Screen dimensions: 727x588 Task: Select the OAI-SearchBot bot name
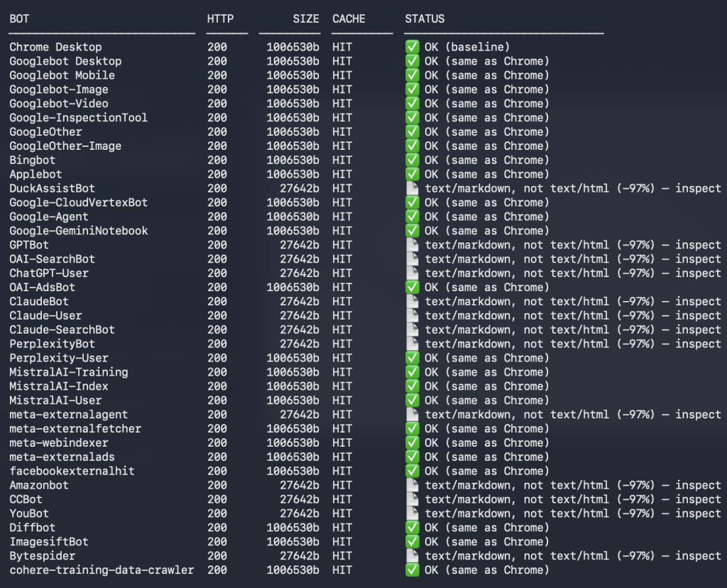coord(52,259)
